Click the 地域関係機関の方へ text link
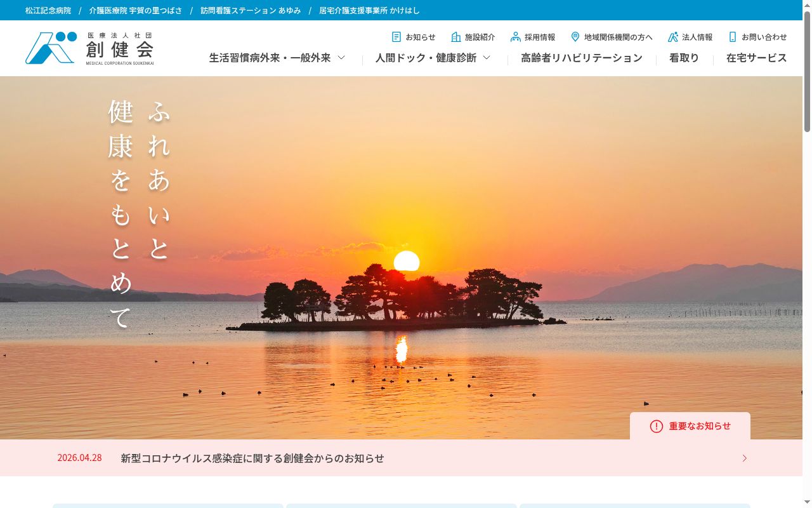 (619, 37)
